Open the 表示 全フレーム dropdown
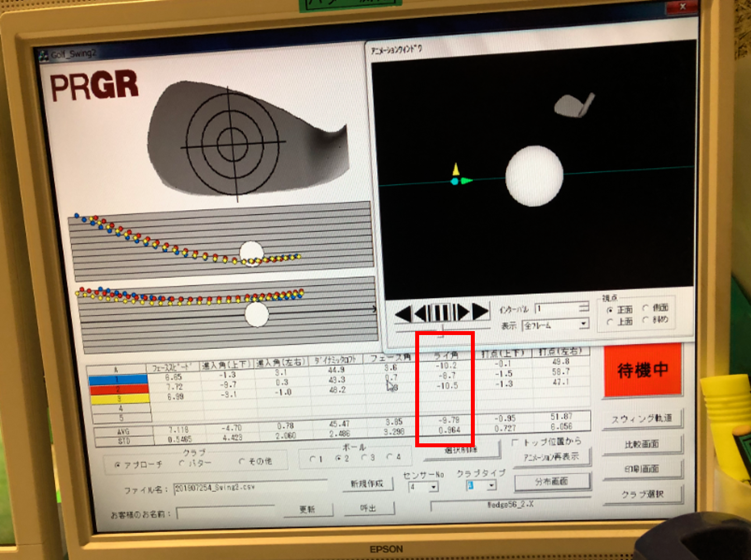 583,324
